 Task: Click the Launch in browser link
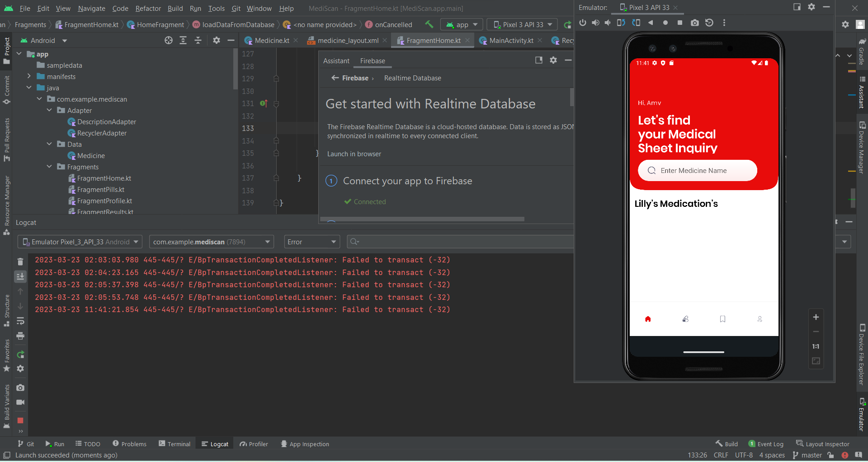pos(354,154)
